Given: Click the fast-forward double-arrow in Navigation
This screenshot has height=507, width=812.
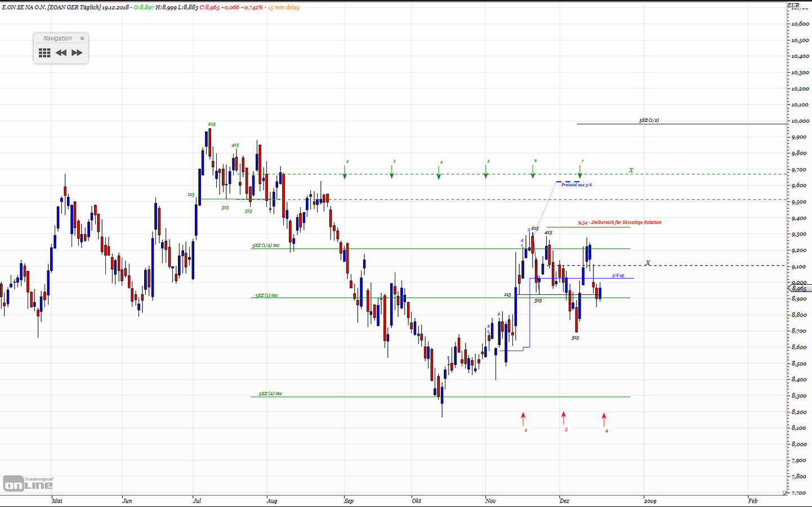Looking at the screenshot, I should click(x=77, y=53).
